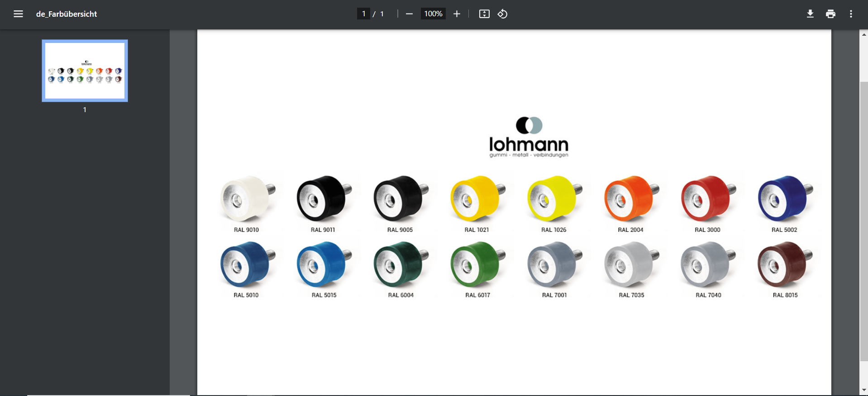Download the PDF file

coord(810,14)
